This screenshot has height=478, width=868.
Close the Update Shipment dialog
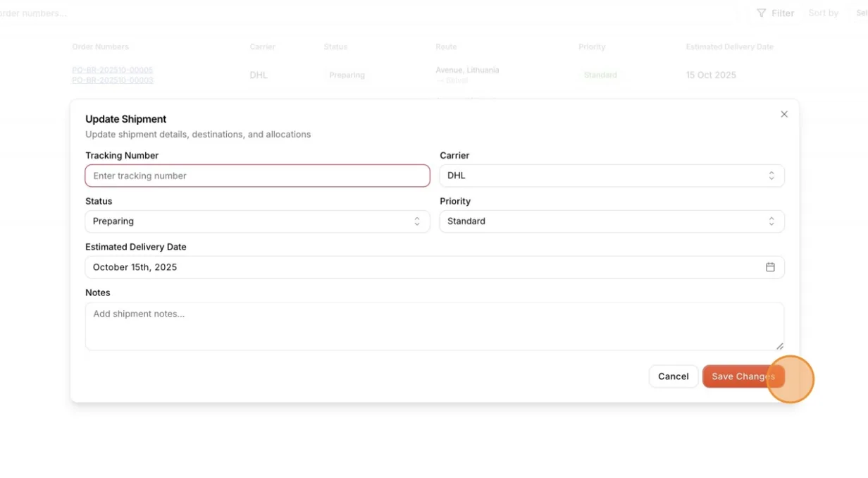click(784, 114)
